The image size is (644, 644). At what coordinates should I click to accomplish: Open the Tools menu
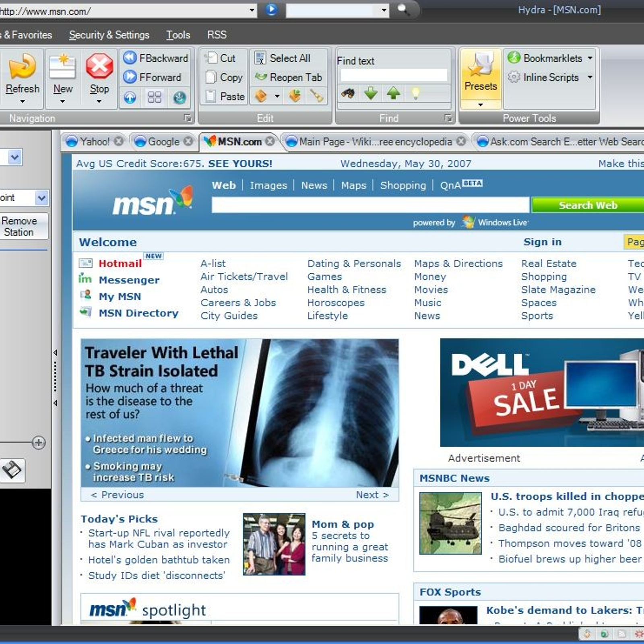[x=178, y=35]
